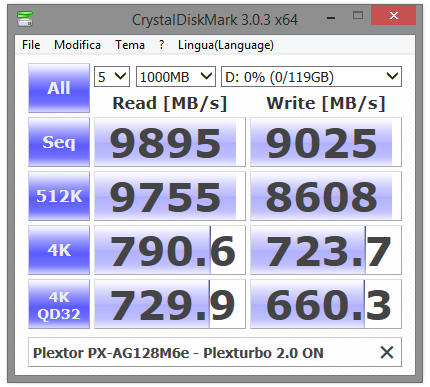Open the Lingua(Language) menu
Viewport: 430px width, 387px height.
[x=226, y=45]
